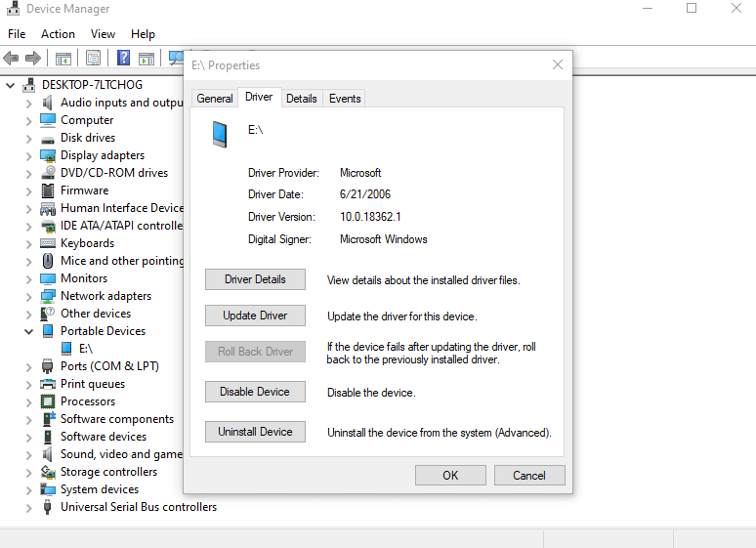Click the Mice and other pointing devices icon
Screen dimensions: 756x548
point(48,261)
